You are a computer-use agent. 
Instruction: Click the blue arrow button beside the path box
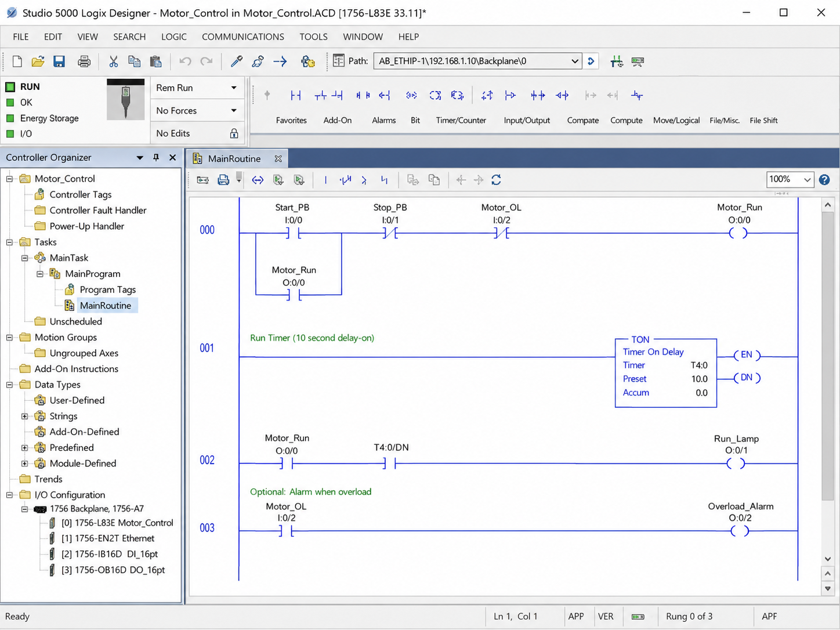click(x=591, y=61)
